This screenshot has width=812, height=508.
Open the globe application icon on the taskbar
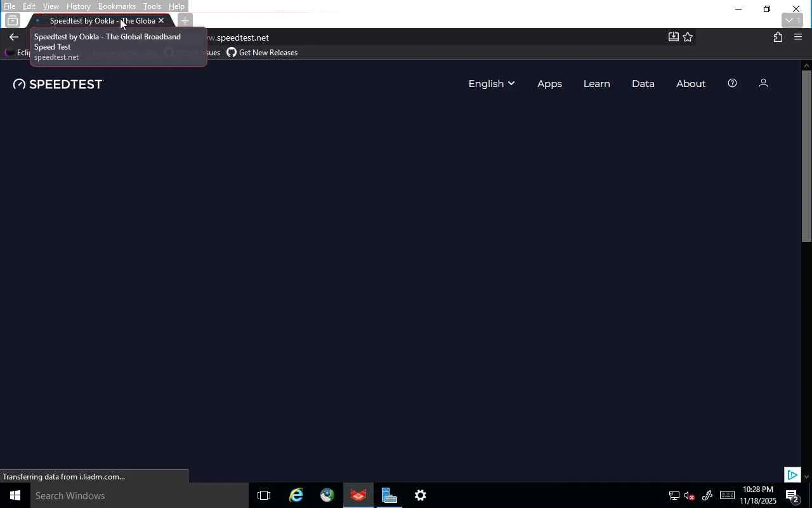tap(327, 495)
